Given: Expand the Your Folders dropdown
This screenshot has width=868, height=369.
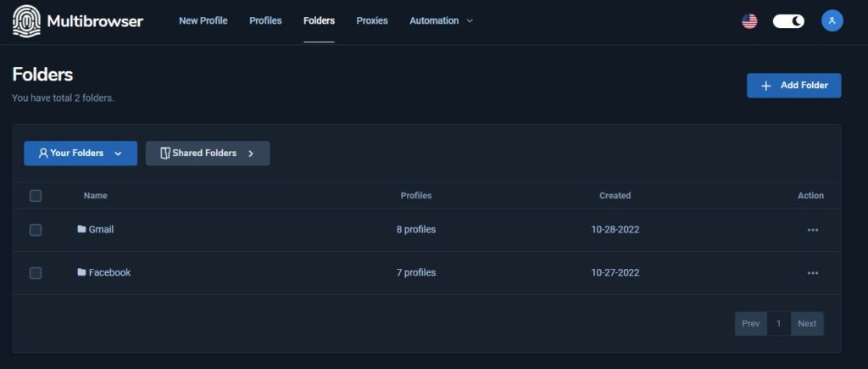Looking at the screenshot, I should pos(81,153).
